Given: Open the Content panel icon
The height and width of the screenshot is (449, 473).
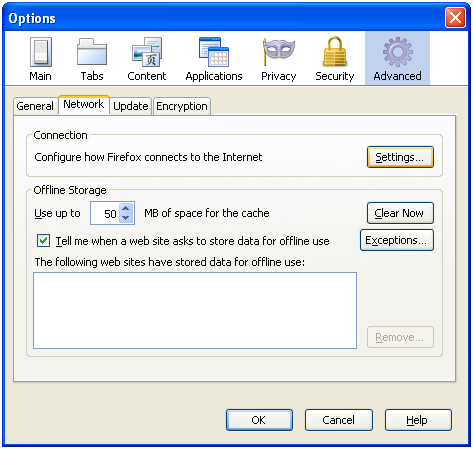Looking at the screenshot, I should [147, 52].
